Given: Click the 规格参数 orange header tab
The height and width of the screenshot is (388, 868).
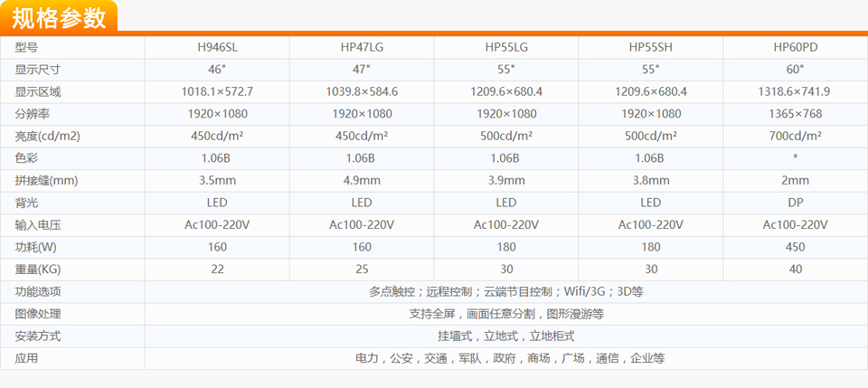Looking at the screenshot, I should click(x=60, y=17).
